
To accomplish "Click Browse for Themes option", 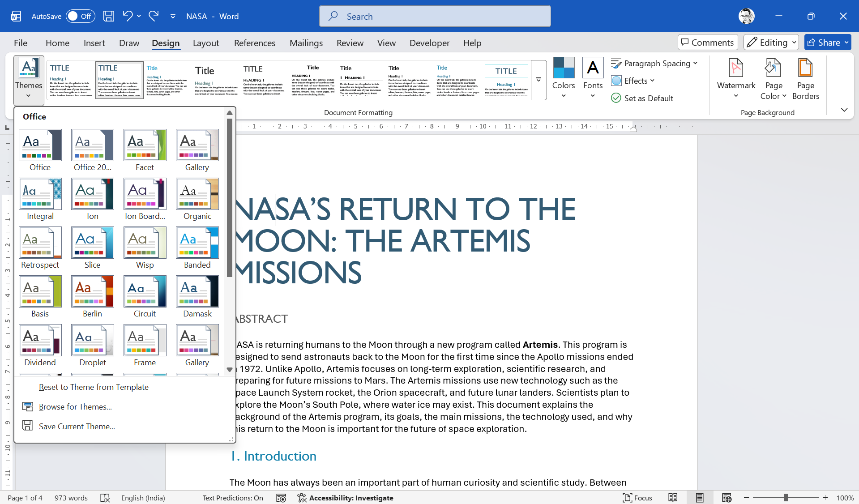I will point(75,407).
